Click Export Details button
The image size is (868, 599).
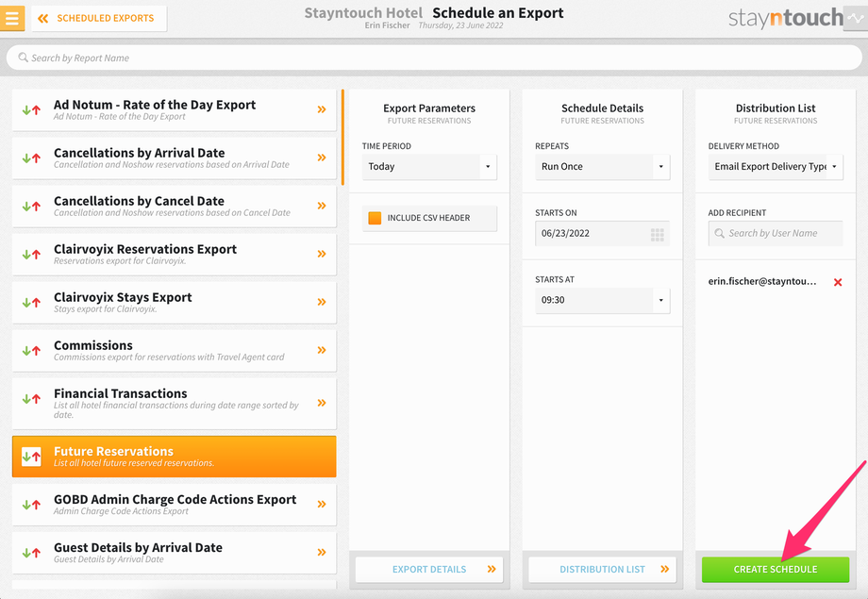429,570
